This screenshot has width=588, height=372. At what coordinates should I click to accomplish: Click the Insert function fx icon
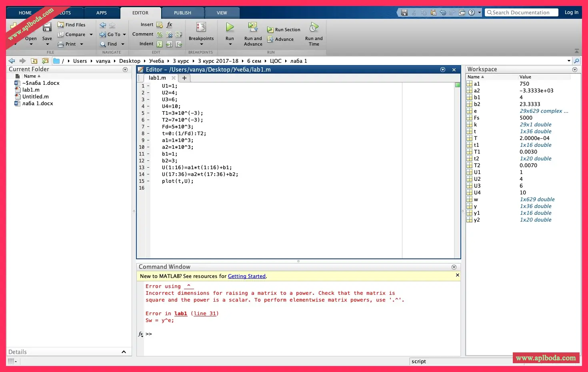coord(170,24)
